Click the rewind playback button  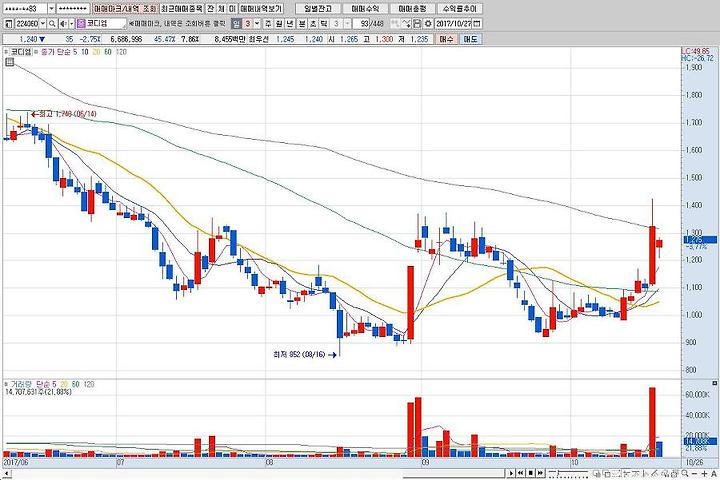click(521, 473)
